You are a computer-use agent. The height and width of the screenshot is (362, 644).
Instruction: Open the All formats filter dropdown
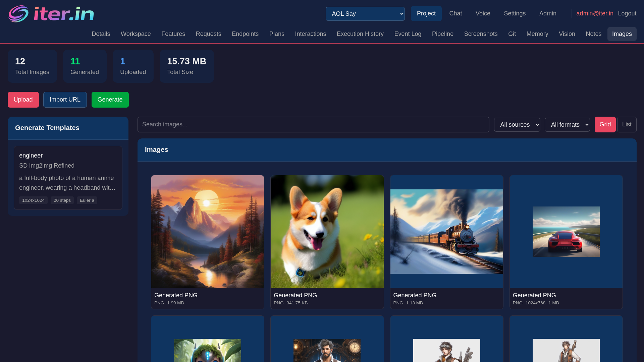click(x=567, y=125)
